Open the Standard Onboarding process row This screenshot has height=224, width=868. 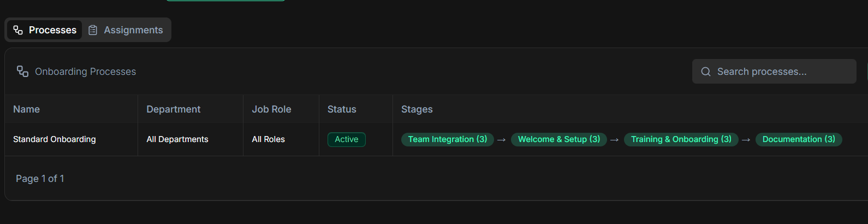[x=55, y=139]
